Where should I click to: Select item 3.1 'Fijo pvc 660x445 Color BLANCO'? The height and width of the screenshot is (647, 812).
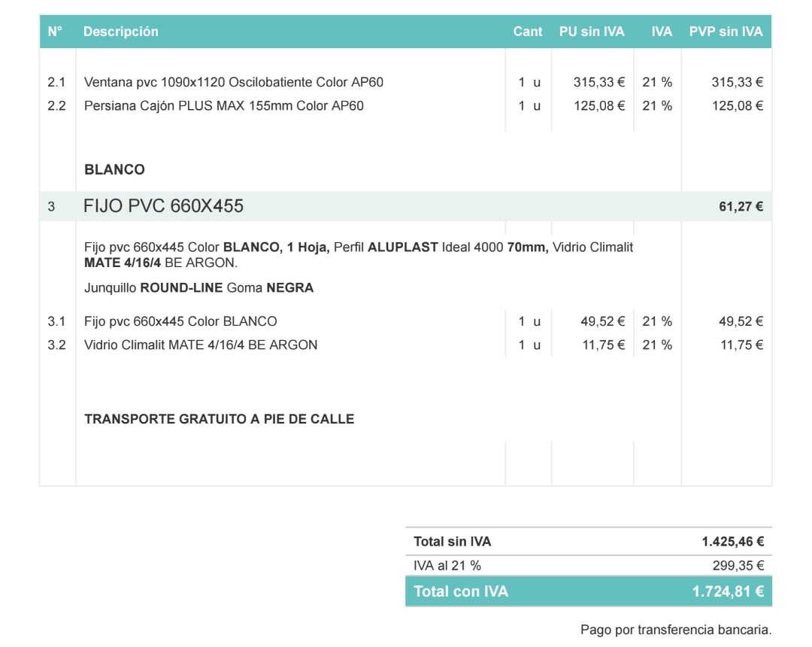[180, 321]
